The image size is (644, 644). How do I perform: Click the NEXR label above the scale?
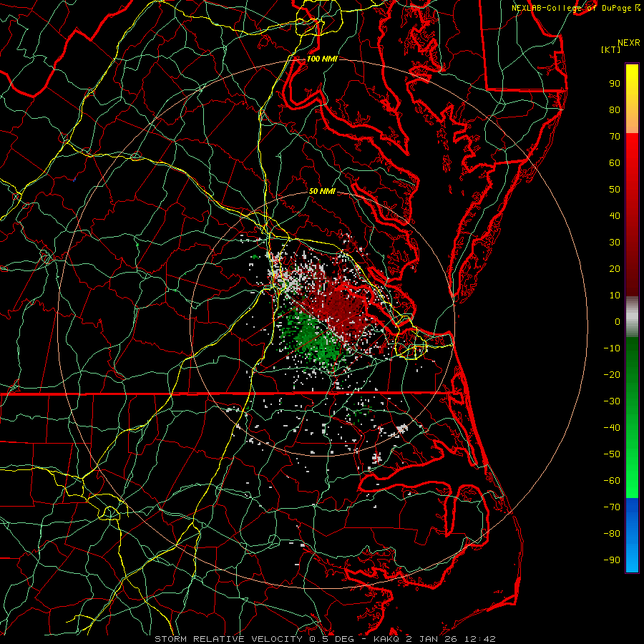(629, 43)
